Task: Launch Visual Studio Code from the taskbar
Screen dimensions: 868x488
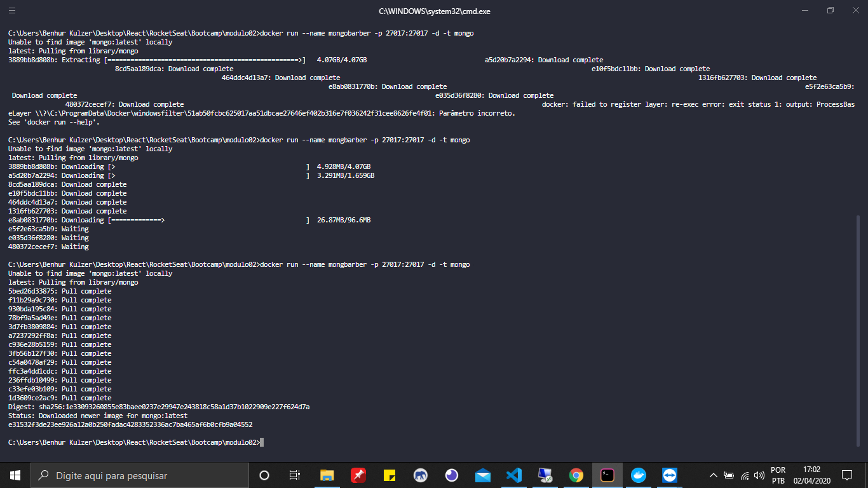Action: (513, 475)
